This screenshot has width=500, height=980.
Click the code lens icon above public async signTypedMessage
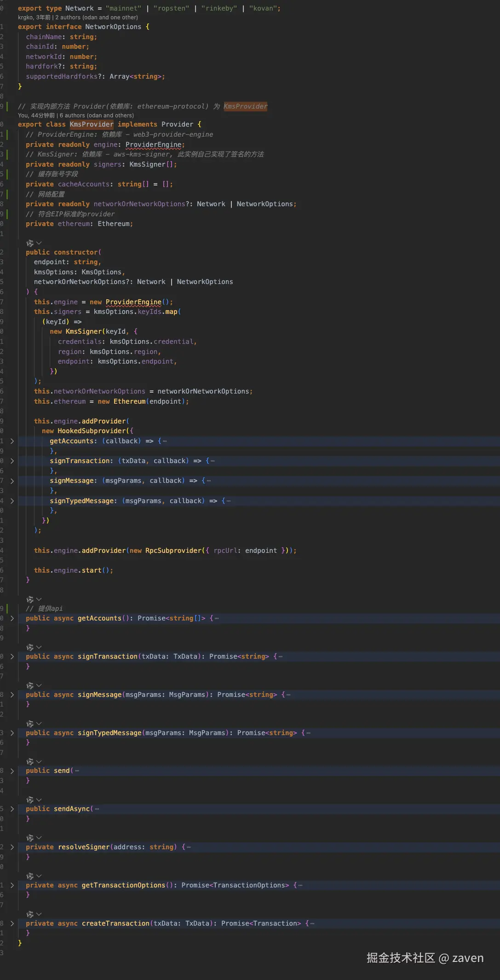(x=30, y=724)
